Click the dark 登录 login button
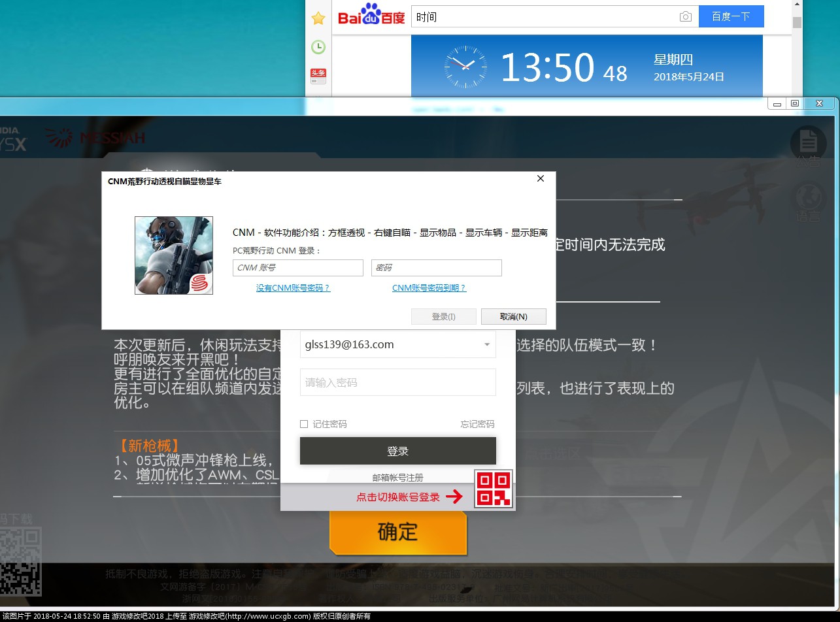840x622 pixels. tap(398, 451)
